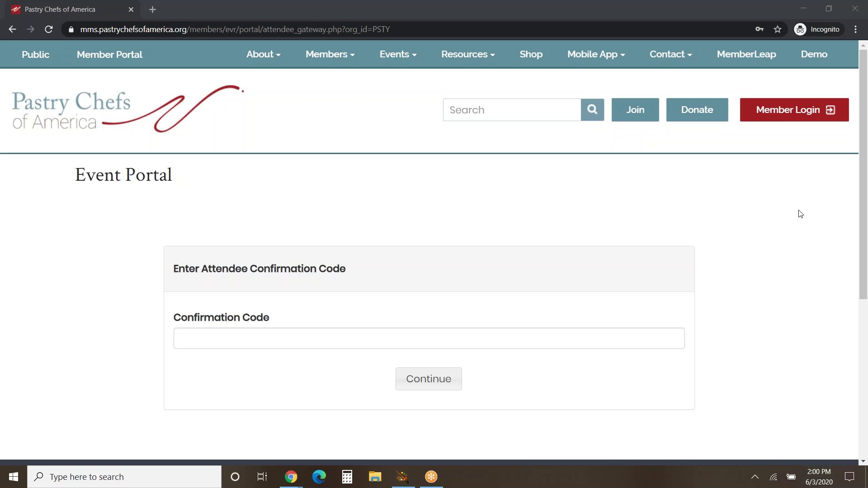Screen dimensions: 868x488
Task: Expand the Resources dropdown menu
Action: point(468,54)
